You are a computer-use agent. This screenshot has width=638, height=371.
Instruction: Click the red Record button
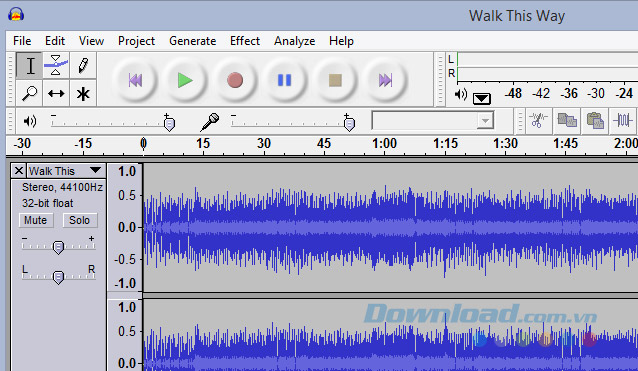point(235,80)
